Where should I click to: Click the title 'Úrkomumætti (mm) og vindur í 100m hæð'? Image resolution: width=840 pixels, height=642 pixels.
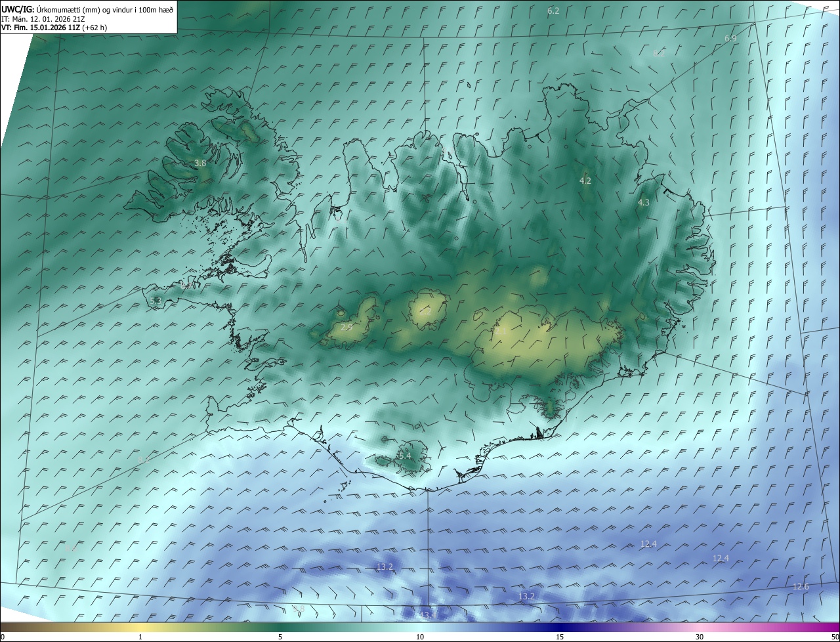click(x=105, y=9)
